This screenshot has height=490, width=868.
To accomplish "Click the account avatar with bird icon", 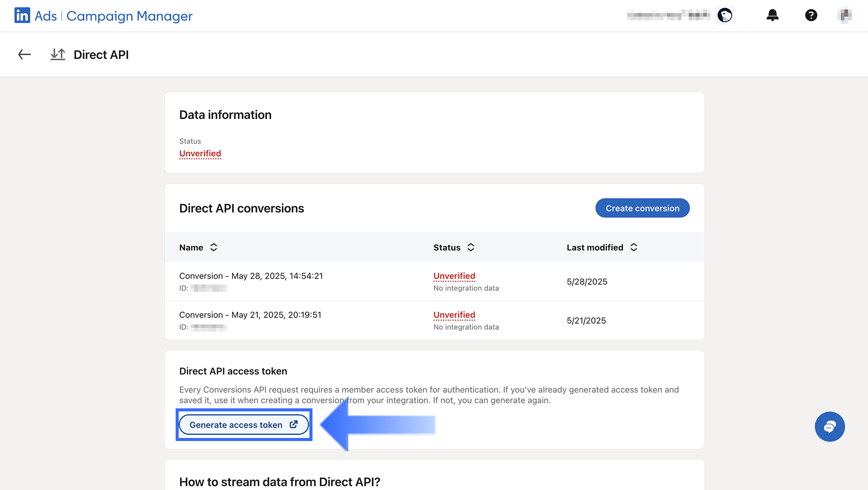I will pos(725,15).
